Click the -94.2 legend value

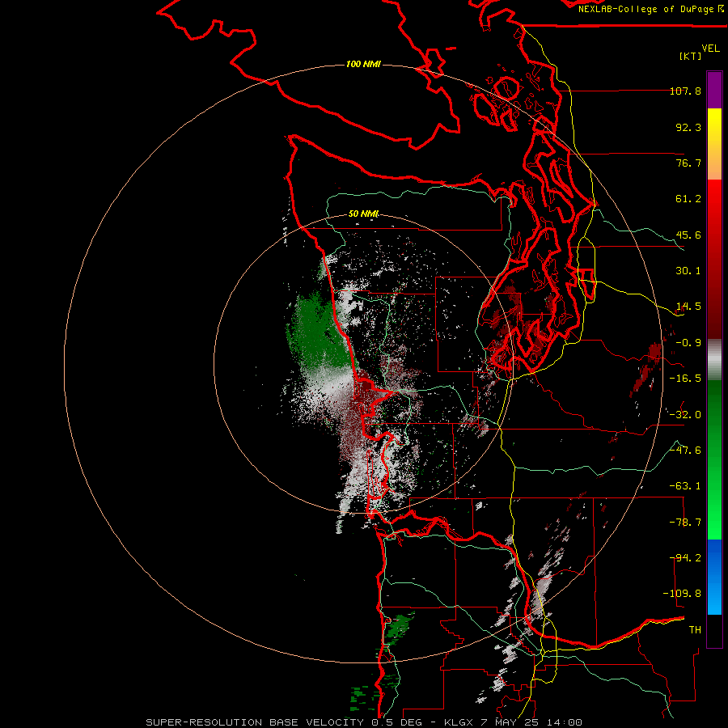(685, 558)
